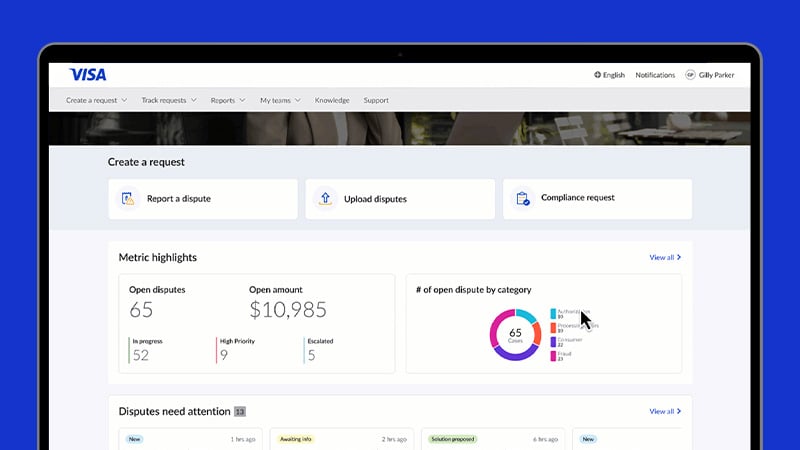The height and width of the screenshot is (450, 800).
Task: Select the pink Fraud legend swatch
Action: (553, 355)
